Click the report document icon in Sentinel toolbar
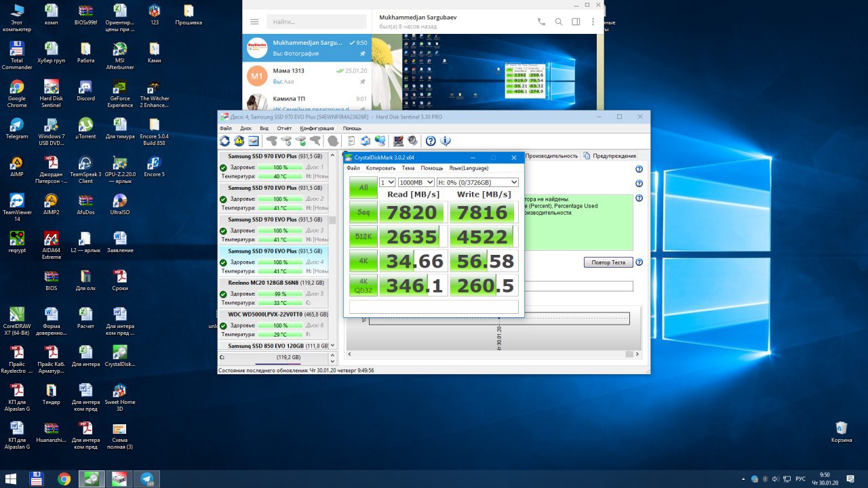Screen dimensions: 868x488 [351, 141]
